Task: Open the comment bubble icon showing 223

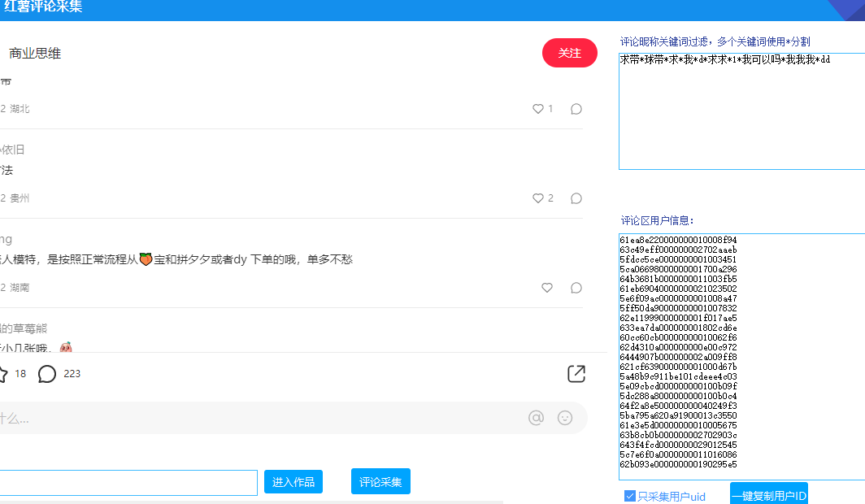Action: (x=46, y=373)
